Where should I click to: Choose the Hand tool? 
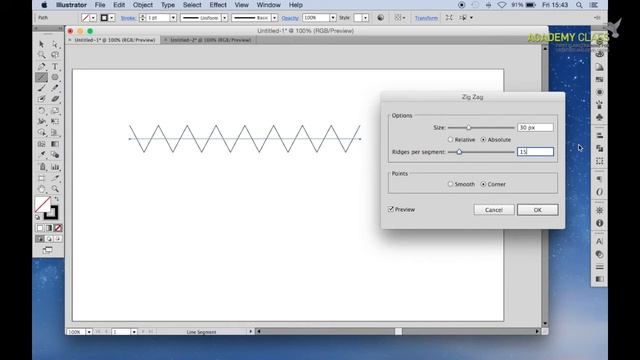[x=41, y=189]
